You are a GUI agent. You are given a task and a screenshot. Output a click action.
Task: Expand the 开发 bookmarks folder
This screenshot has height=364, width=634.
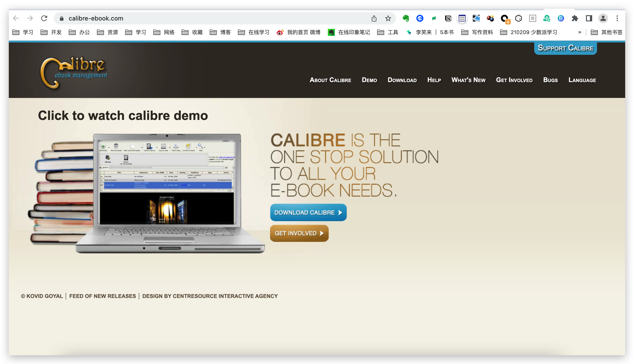click(51, 32)
